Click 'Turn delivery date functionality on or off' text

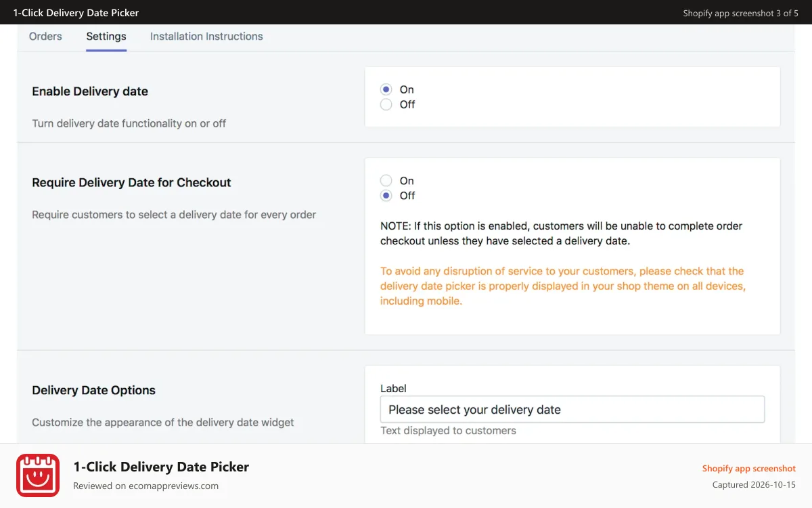pyautogui.click(x=129, y=123)
